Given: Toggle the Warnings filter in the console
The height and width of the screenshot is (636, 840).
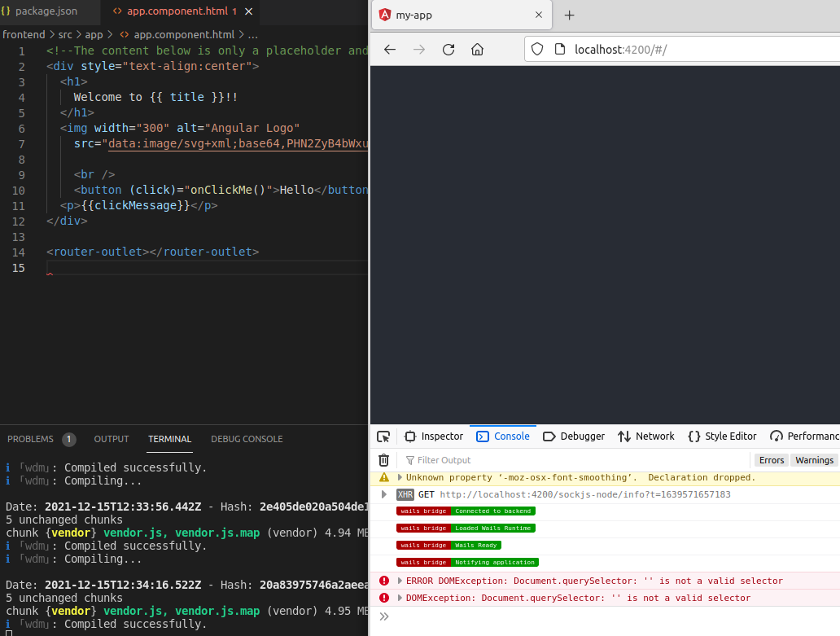Looking at the screenshot, I should coord(814,460).
